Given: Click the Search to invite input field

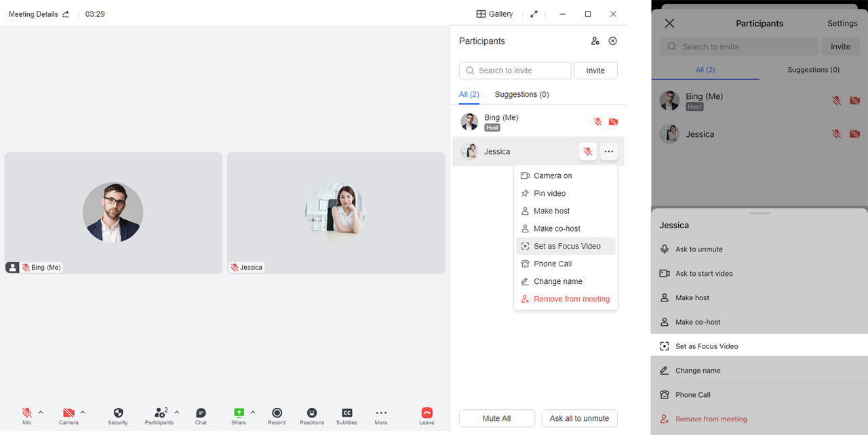Looking at the screenshot, I should pos(515,70).
